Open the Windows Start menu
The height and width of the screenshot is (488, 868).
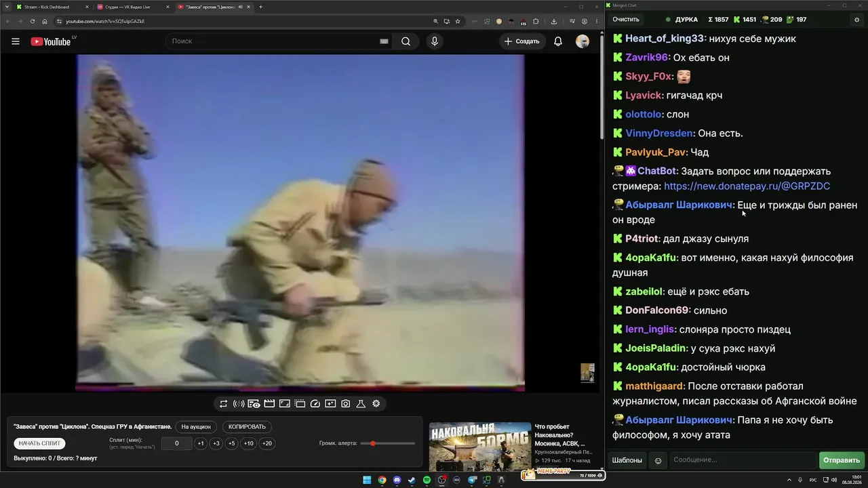[367, 480]
